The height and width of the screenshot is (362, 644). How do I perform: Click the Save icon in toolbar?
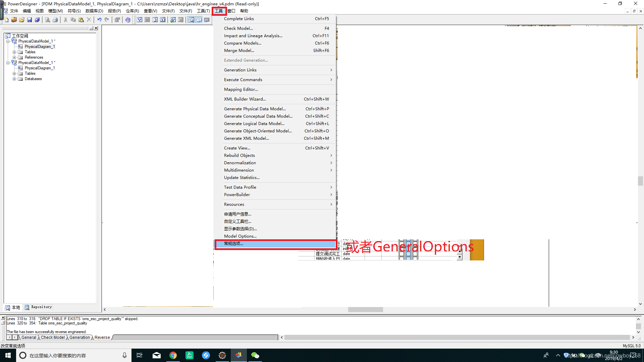point(30,20)
